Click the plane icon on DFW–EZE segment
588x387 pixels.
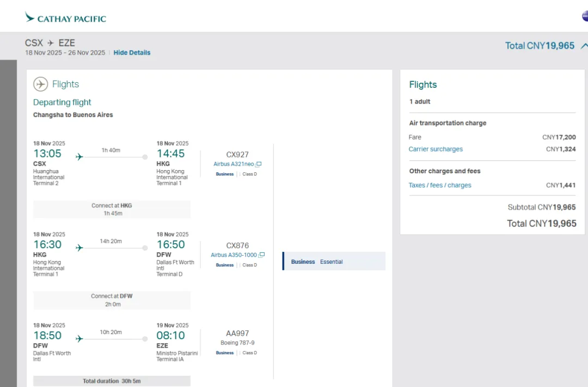click(79, 339)
